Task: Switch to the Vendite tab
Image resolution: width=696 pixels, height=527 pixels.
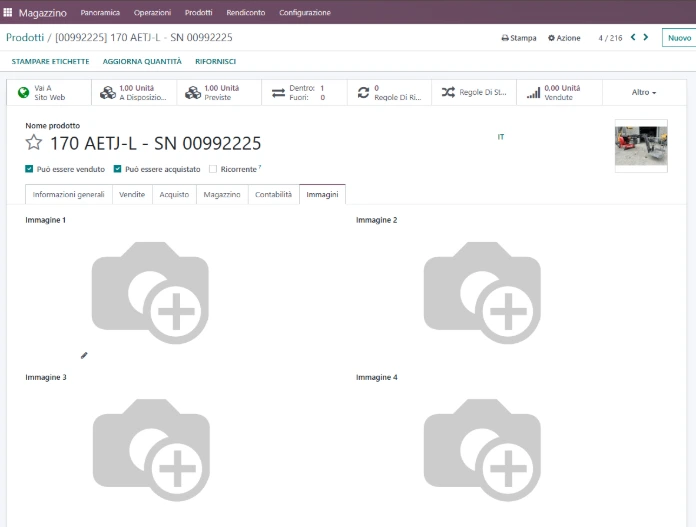Action: [x=132, y=194]
